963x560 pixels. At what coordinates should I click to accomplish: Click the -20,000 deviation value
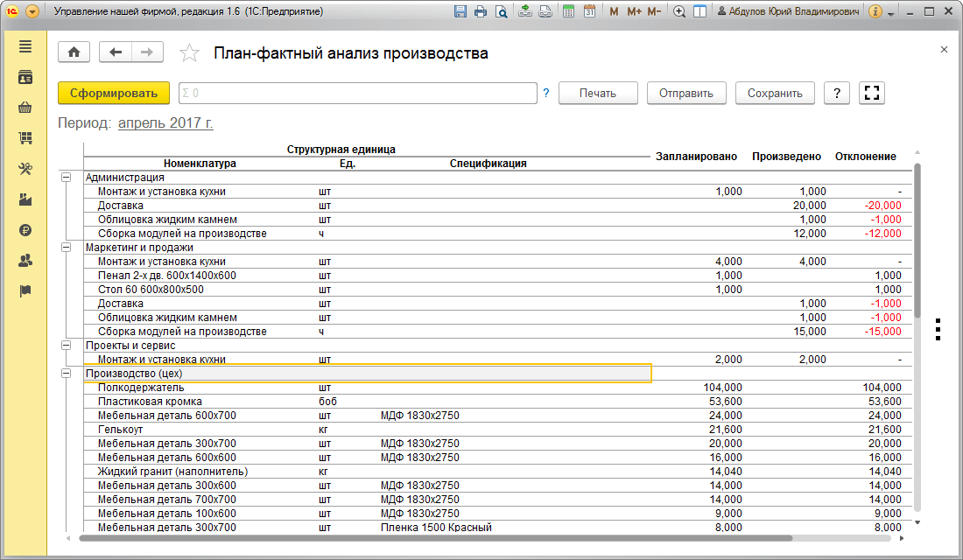tap(882, 206)
